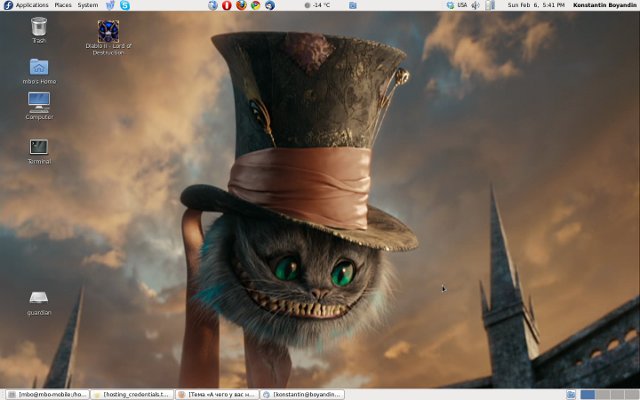Viewport: 640px width, 400px height.
Task: Launch Firefox from the top panel
Action: tap(241, 5)
